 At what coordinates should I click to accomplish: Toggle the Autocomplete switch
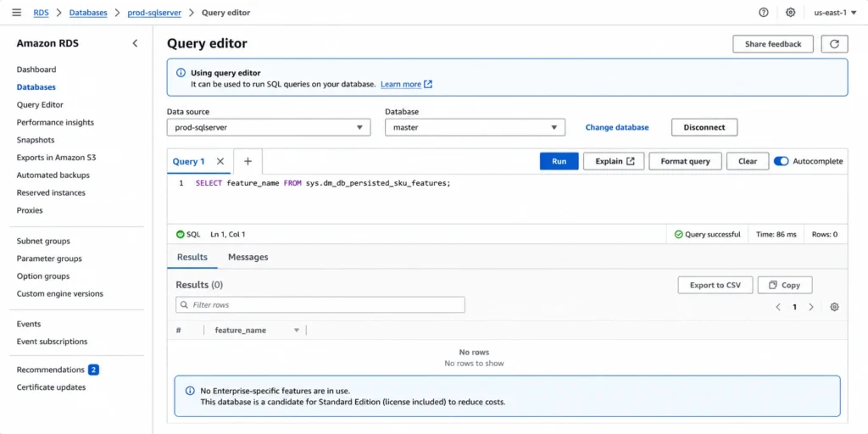click(x=781, y=161)
